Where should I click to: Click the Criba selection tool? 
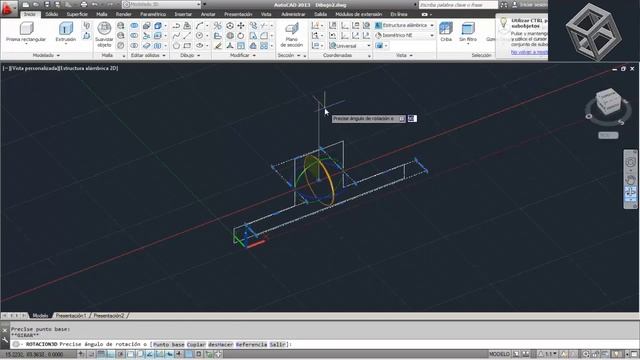click(446, 32)
